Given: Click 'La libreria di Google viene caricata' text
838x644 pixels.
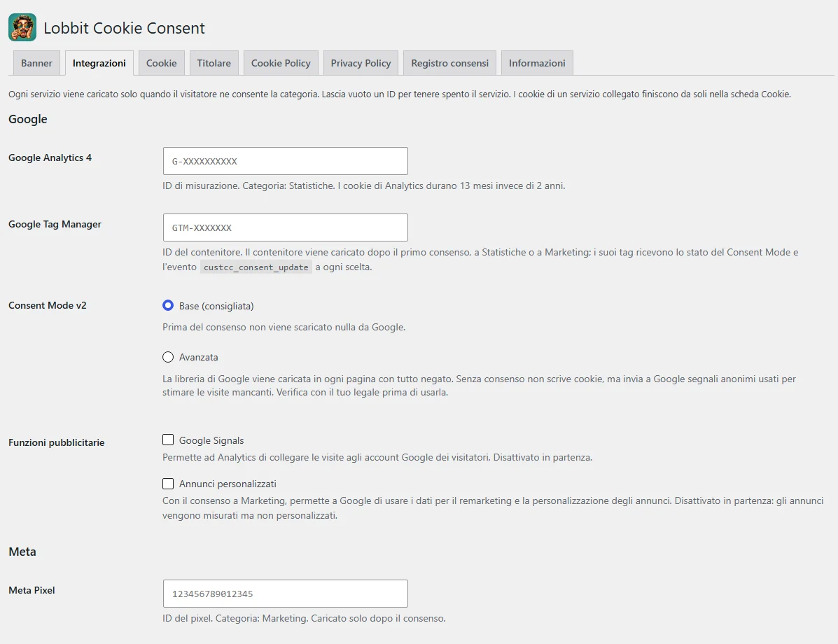Looking at the screenshot, I should tap(479, 385).
